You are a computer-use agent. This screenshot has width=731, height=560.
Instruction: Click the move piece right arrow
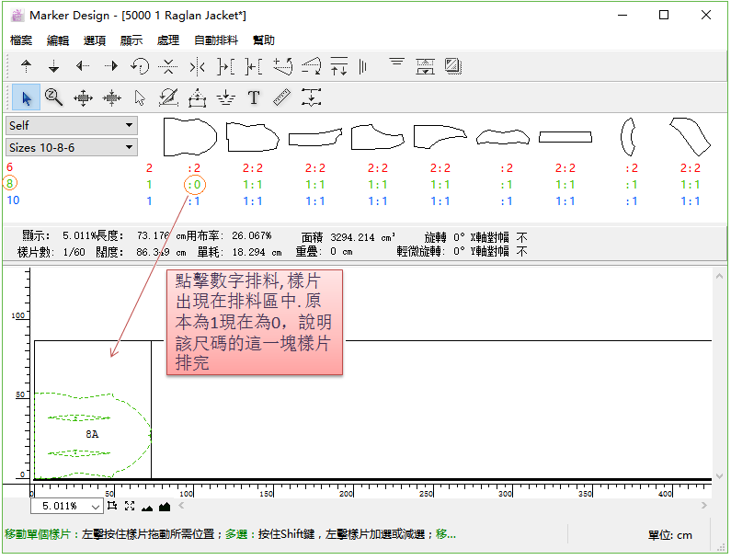coord(111,66)
